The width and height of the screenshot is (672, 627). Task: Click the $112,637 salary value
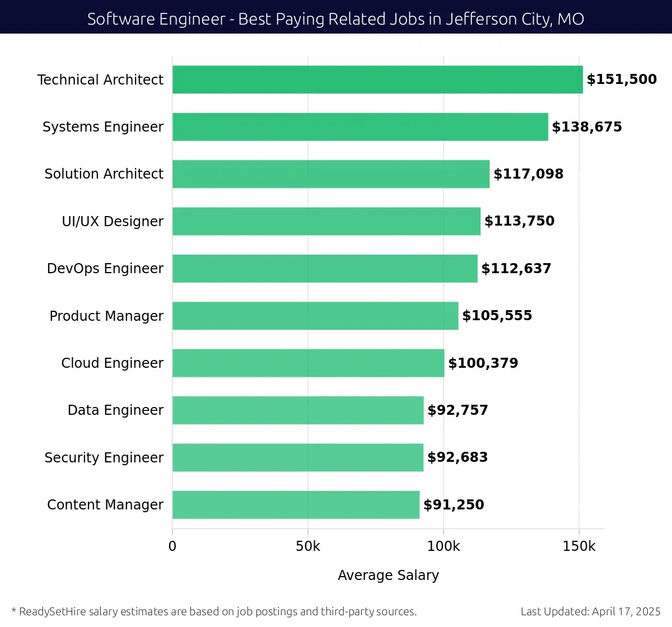pos(516,269)
